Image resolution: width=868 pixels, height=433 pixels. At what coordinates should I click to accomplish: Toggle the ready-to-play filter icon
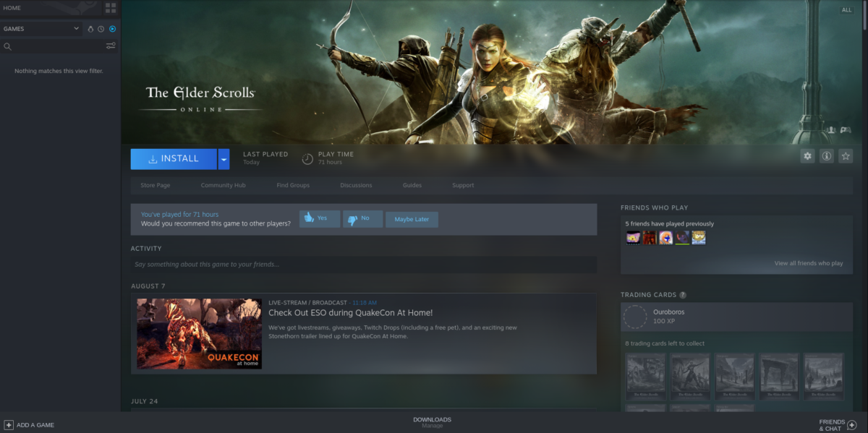click(x=112, y=29)
